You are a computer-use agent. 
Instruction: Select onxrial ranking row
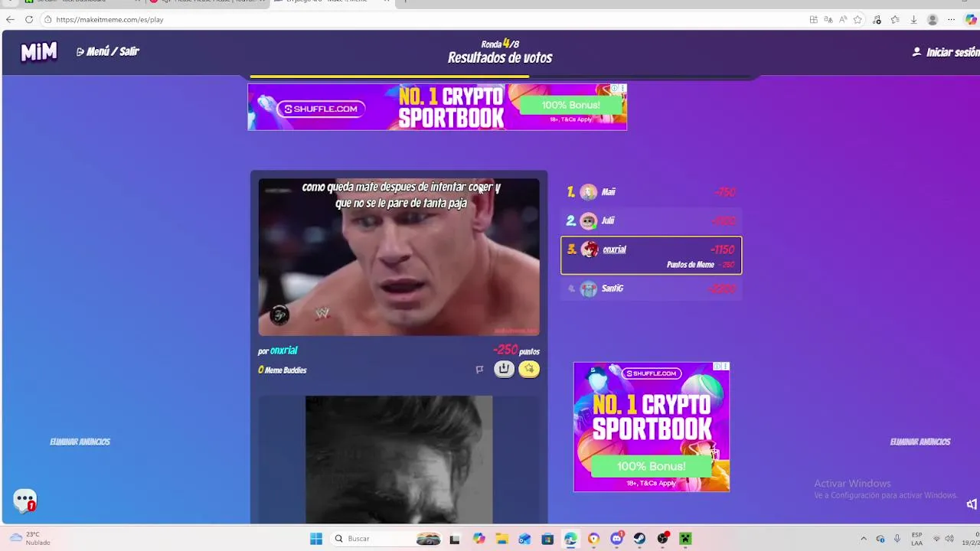[x=652, y=255]
